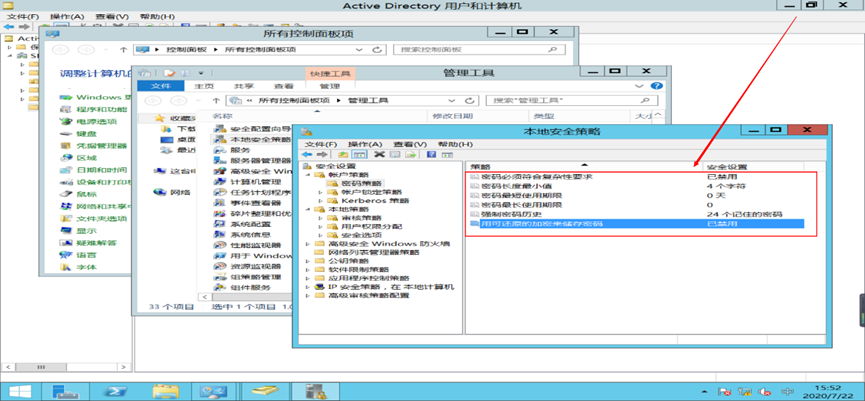865x401 pixels.
Task: Click volume speaker icon in system tray
Action: pyautogui.click(x=764, y=392)
